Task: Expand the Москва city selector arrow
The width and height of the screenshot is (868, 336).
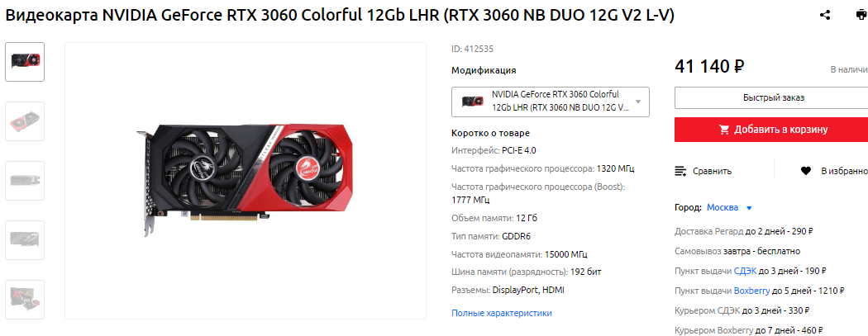Action: pyautogui.click(x=749, y=208)
